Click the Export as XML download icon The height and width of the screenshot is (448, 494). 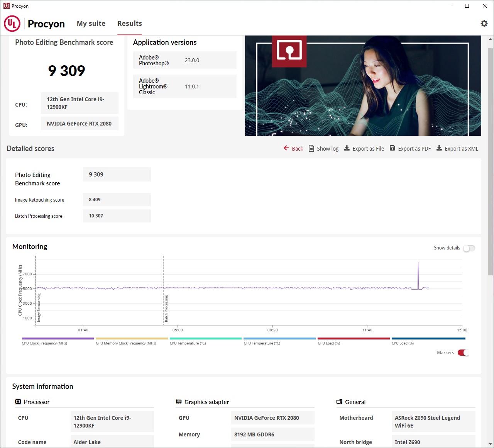[439, 148]
